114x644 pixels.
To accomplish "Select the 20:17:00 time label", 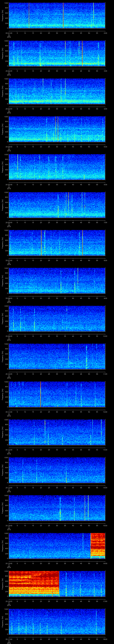I will click(9, 639).
